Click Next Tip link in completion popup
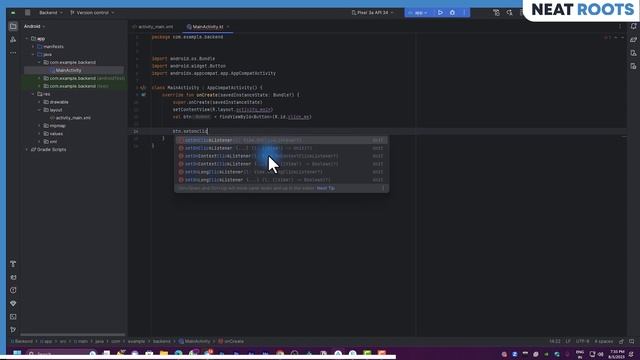 [326, 188]
